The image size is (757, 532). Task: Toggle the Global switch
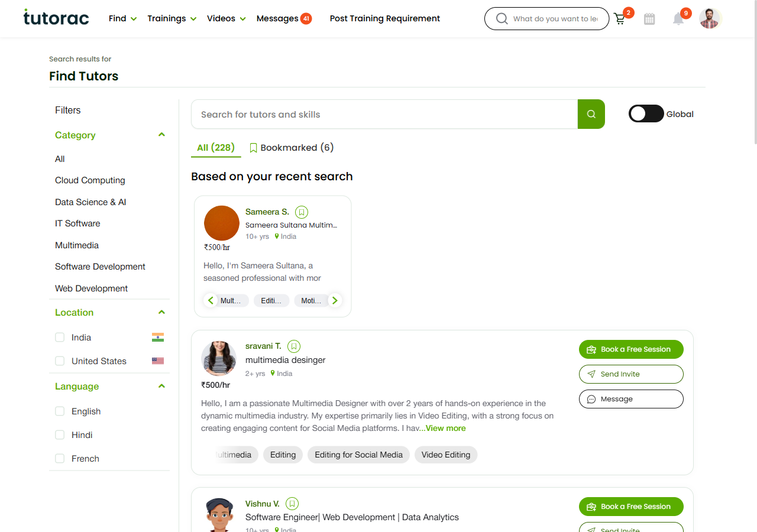pyautogui.click(x=646, y=114)
